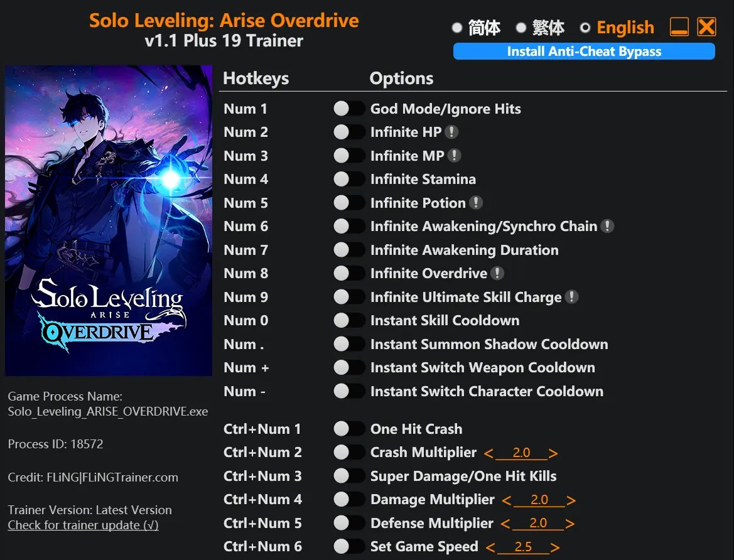
Task: Click the info icon beside Infinite MP
Action: (x=454, y=156)
